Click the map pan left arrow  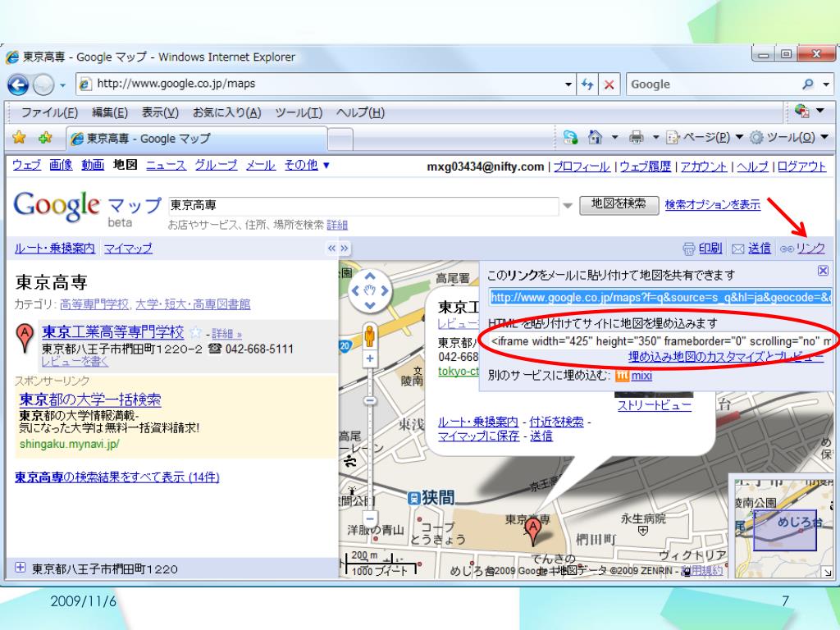click(354, 291)
